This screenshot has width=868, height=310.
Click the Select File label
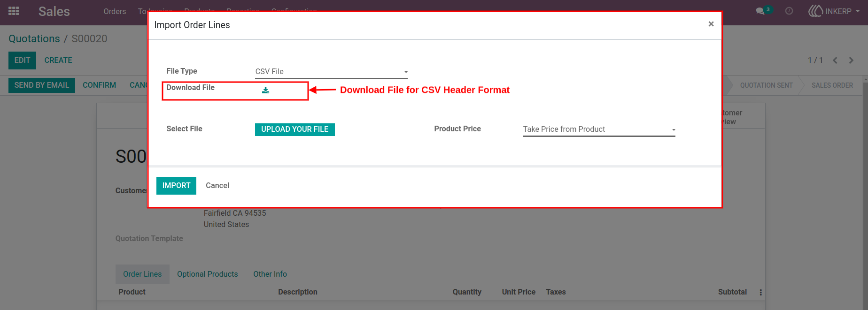click(x=184, y=129)
